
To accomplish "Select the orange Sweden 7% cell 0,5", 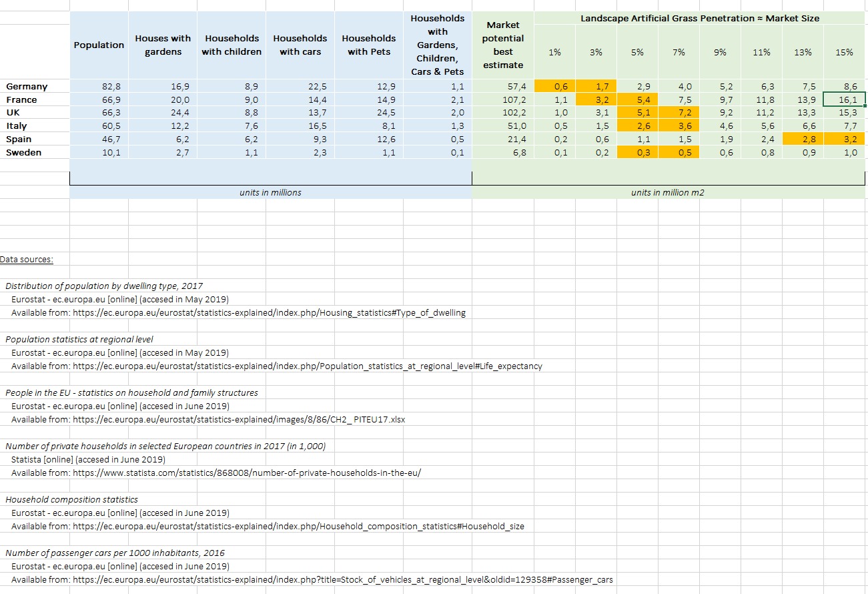I will [x=679, y=152].
